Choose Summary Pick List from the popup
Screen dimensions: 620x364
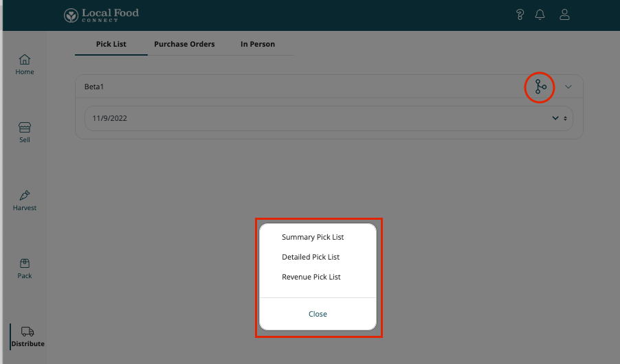(x=313, y=237)
